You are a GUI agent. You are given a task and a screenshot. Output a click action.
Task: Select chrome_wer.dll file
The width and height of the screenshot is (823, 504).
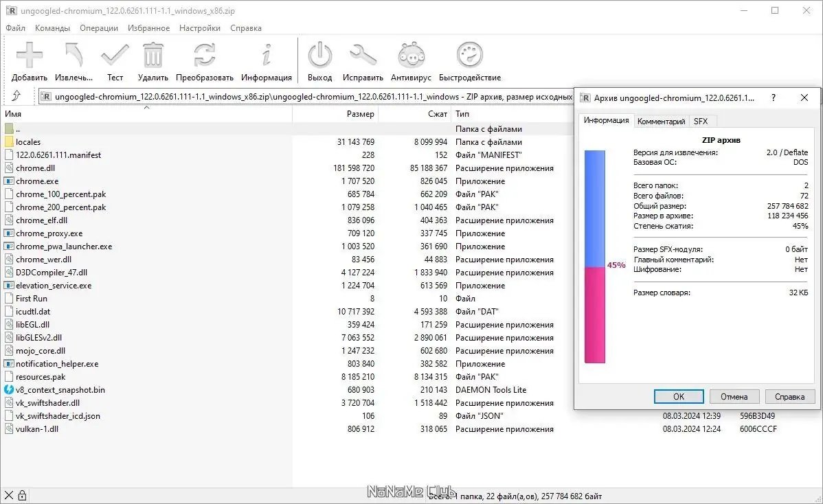click(43, 259)
